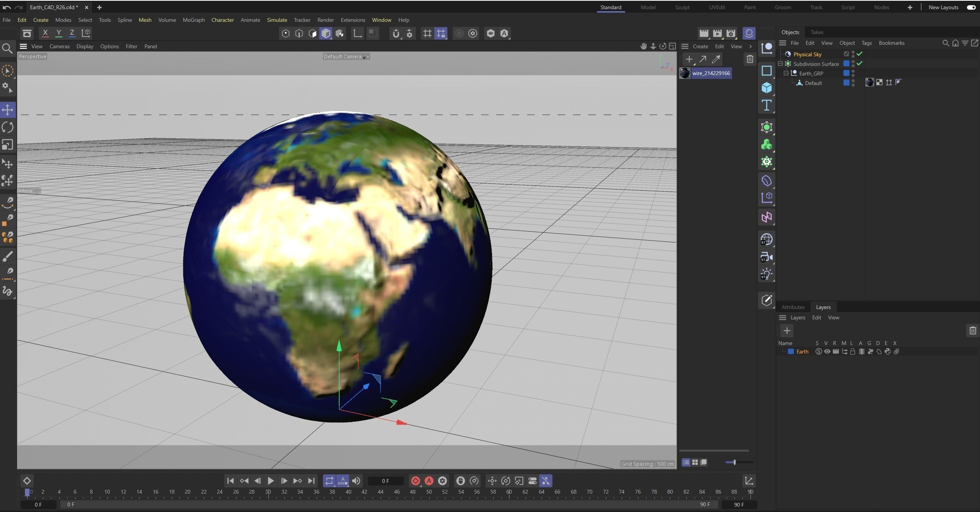Click frame 30 on the timeline ruler
Screen dimensions: 980x512
(268, 492)
